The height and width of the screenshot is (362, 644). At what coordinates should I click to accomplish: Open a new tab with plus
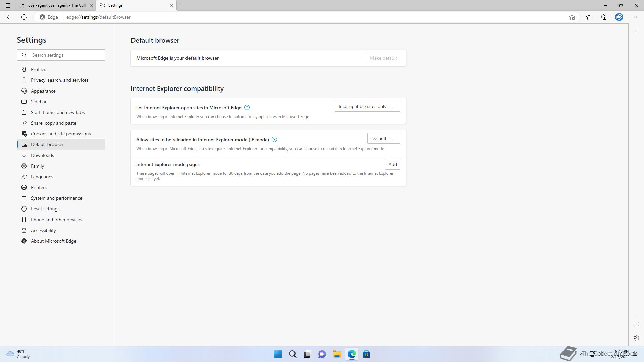tap(182, 5)
